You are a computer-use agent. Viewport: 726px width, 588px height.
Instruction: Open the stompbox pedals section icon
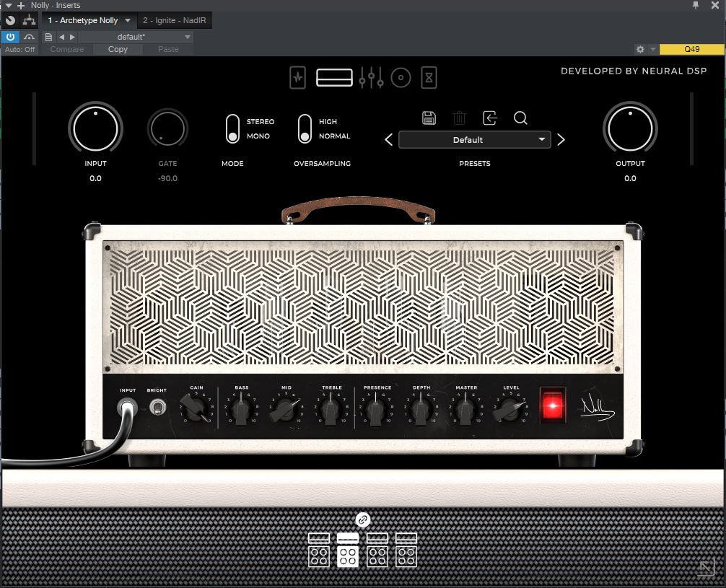[297, 77]
